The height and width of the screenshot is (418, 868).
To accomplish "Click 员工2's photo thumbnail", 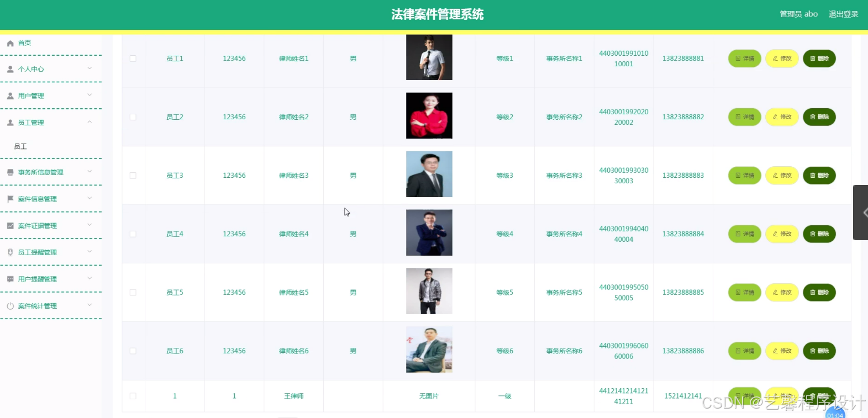I will (x=429, y=115).
